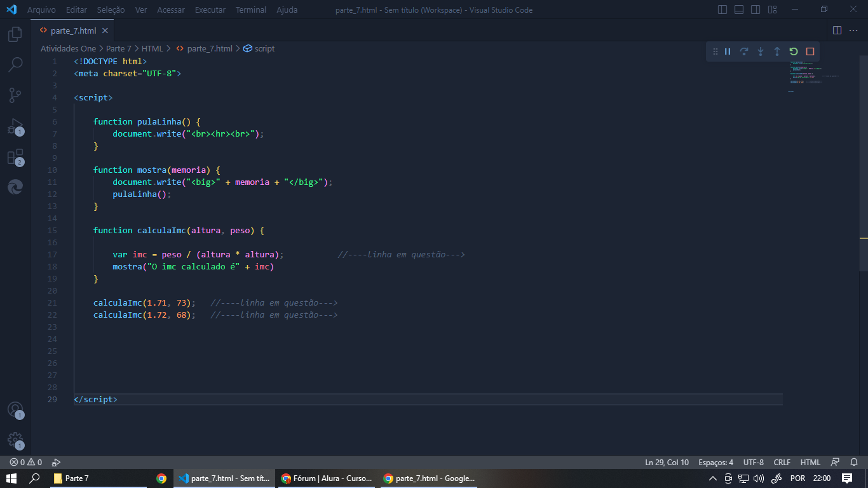Expand the Atividades One breadcrumb
Image resolution: width=868 pixels, height=488 pixels.
69,48
